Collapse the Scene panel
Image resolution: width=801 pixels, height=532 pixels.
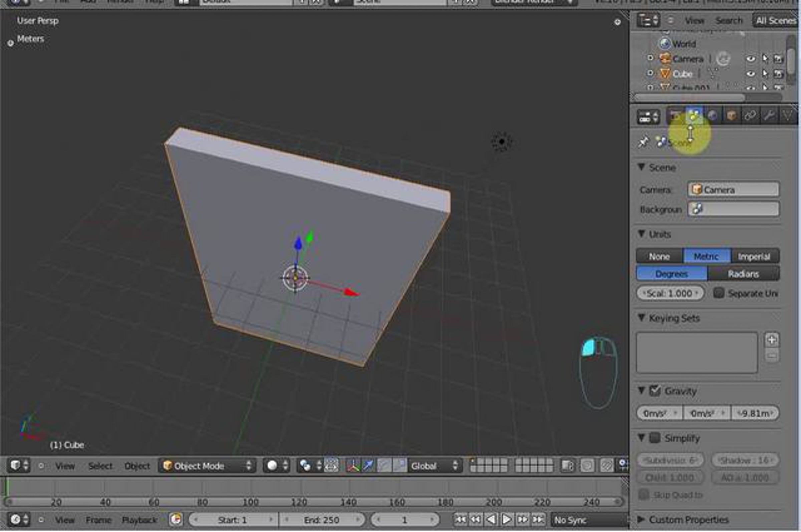click(641, 167)
